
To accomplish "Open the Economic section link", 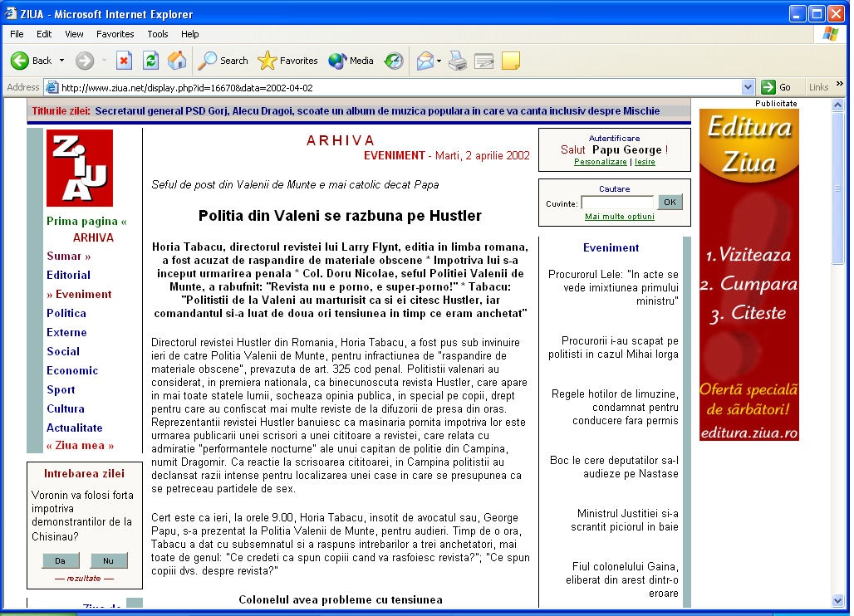I will pos(72,370).
